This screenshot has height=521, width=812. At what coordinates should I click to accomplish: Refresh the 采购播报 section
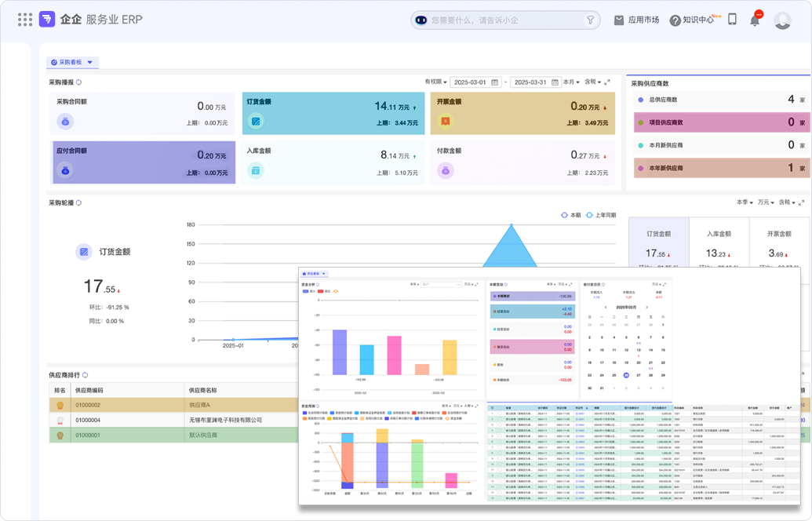[x=78, y=82]
